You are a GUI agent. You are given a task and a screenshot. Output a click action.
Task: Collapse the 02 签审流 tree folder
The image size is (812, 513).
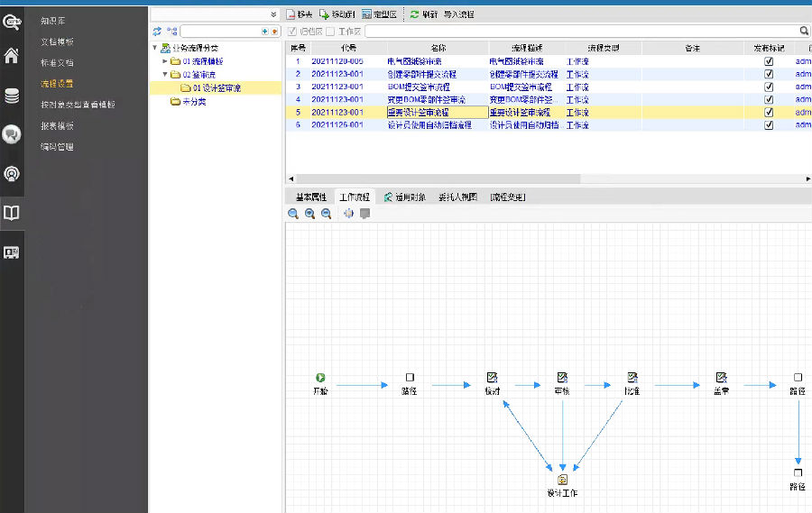pyautogui.click(x=164, y=75)
